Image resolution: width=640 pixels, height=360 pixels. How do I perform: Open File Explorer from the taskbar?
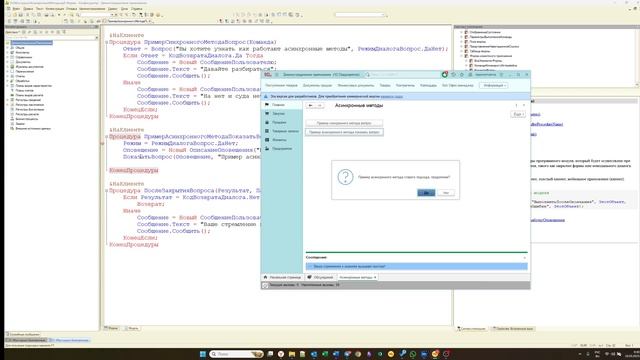pos(291,354)
